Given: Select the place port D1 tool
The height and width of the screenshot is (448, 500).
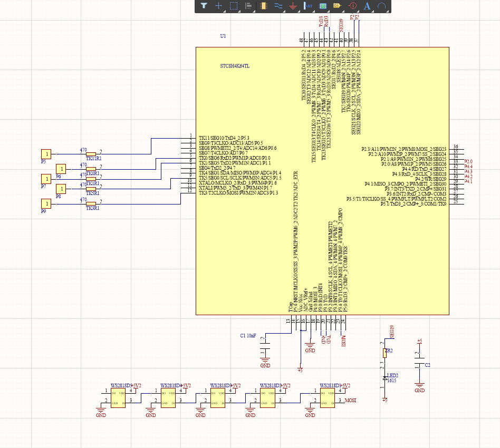Looking at the screenshot, I should tap(338, 6).
